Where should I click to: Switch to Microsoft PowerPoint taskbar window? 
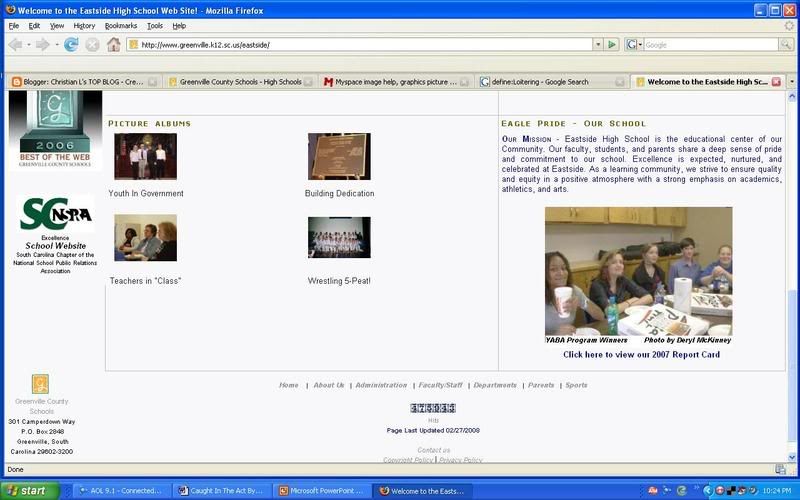point(321,491)
